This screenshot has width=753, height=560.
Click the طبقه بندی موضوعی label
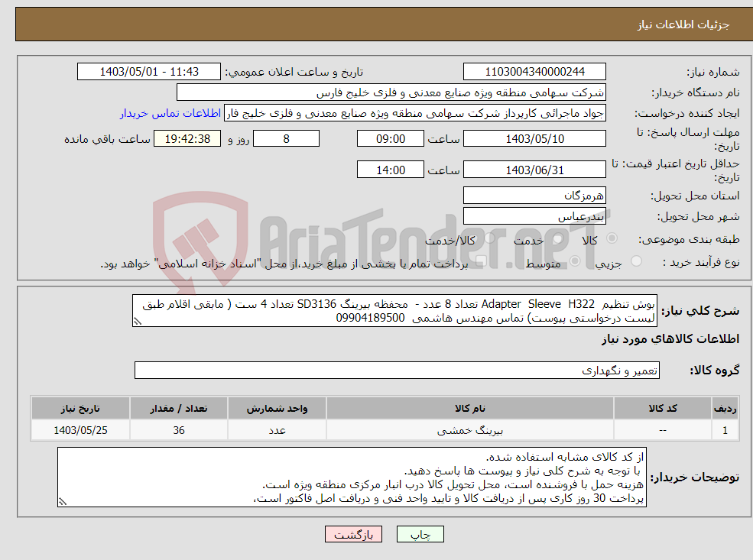point(689,239)
